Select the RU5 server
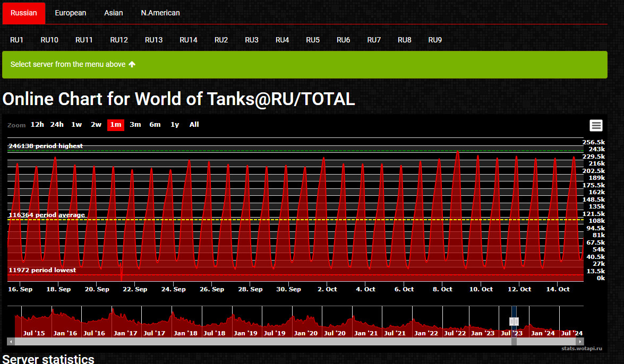624x364 pixels. (313, 40)
